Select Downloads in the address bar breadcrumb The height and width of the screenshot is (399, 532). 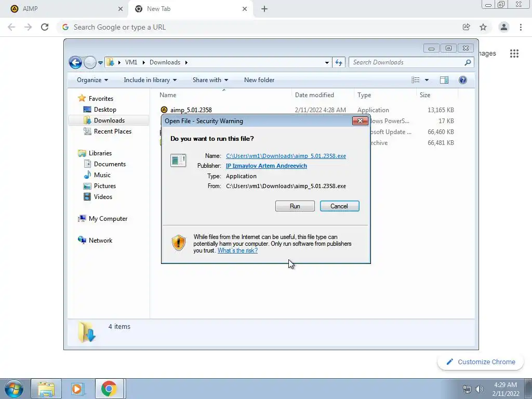(165, 62)
